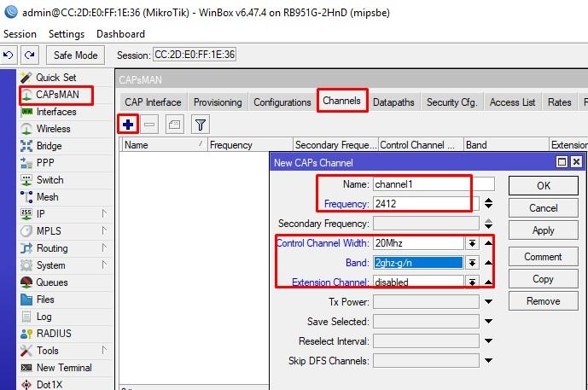588x390 pixels.
Task: Expand Tx Power field arrow
Action: pos(488,301)
